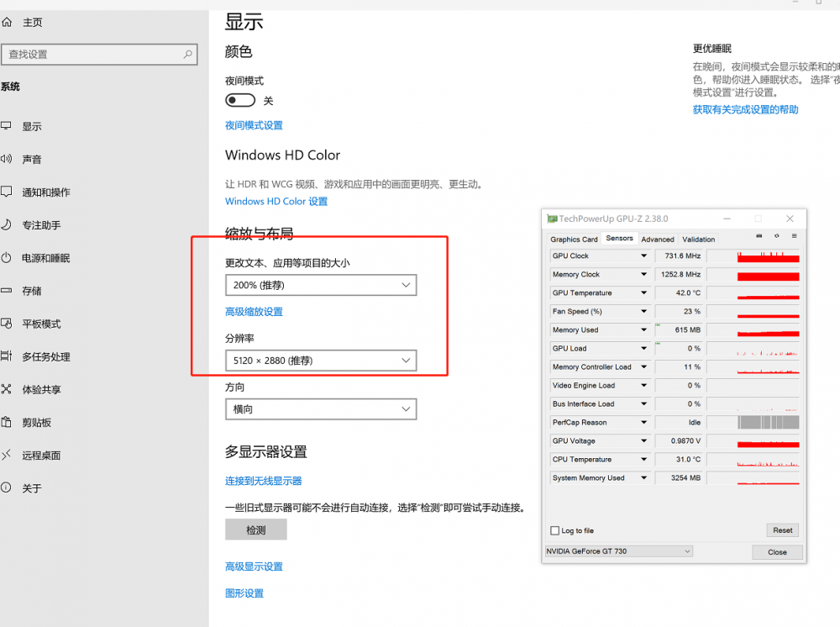
Task: Toggle the Night light switch
Action: 240,100
